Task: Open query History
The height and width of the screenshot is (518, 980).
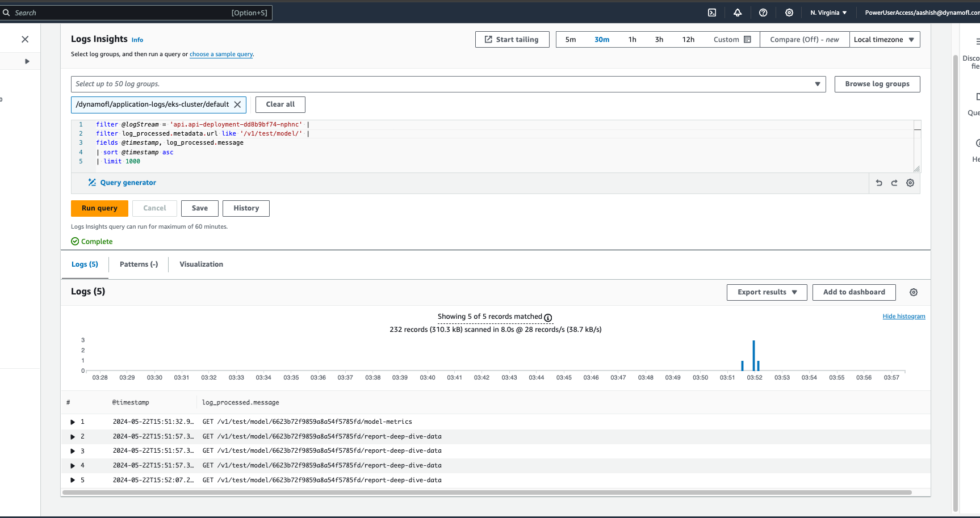Action: [246, 208]
